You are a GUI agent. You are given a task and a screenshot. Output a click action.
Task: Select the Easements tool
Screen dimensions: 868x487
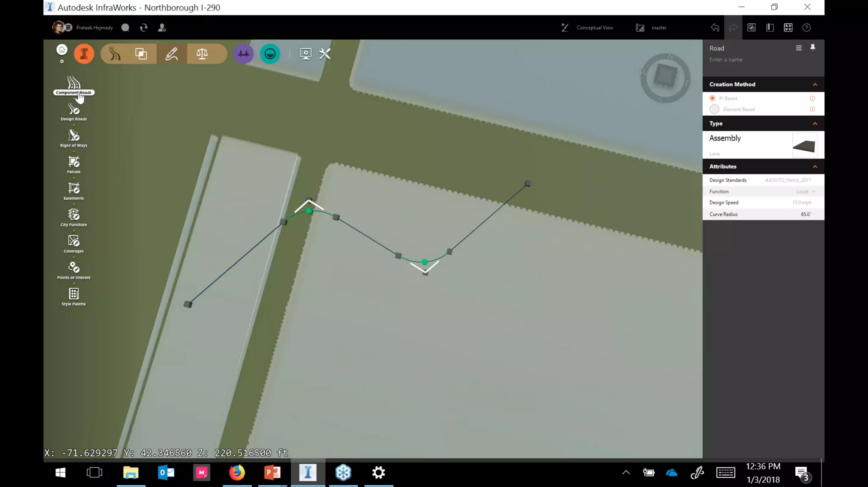tap(74, 191)
